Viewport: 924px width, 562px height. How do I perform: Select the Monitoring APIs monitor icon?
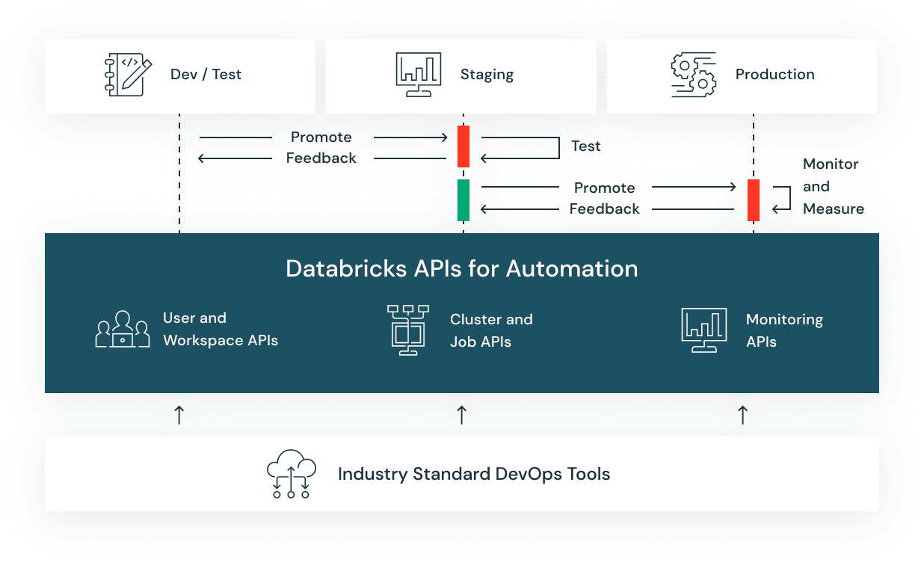704,330
